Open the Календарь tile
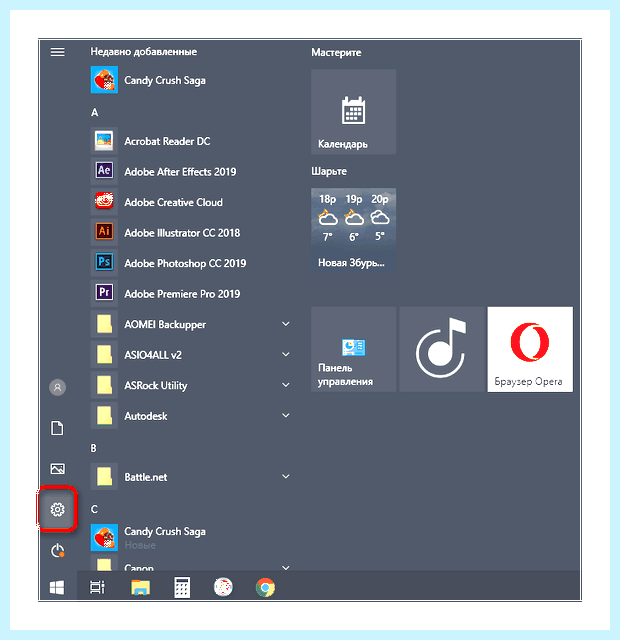Screen dimensions: 620x640 [x=353, y=112]
